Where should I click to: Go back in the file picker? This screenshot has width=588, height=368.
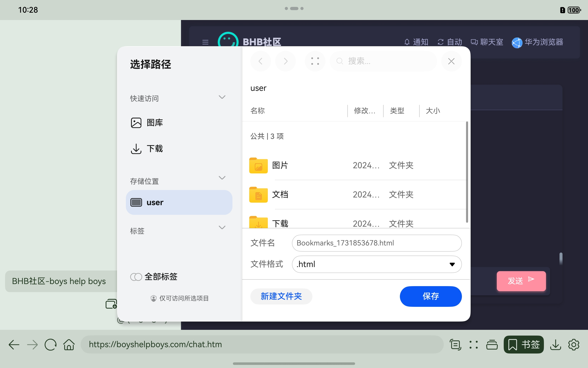tap(260, 61)
